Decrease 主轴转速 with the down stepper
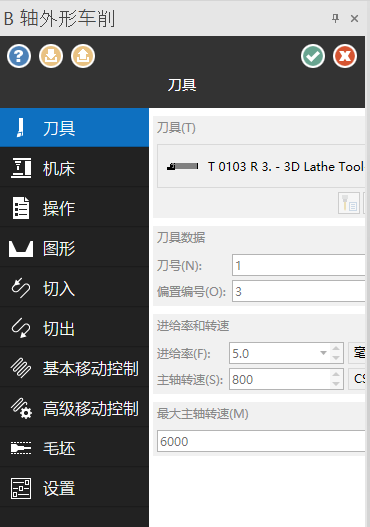 tap(336, 384)
